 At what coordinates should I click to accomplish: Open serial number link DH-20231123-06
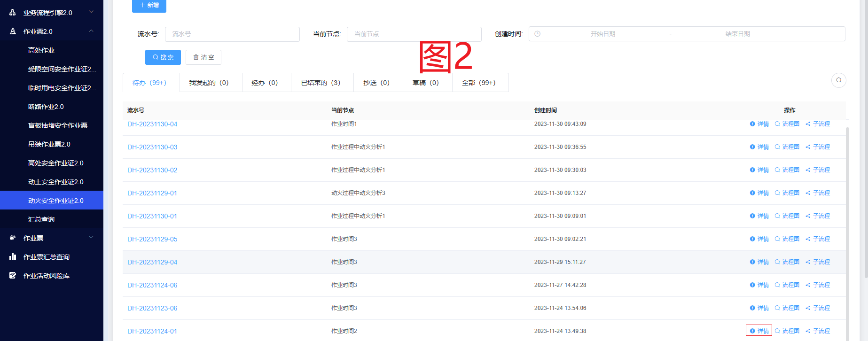click(152, 308)
